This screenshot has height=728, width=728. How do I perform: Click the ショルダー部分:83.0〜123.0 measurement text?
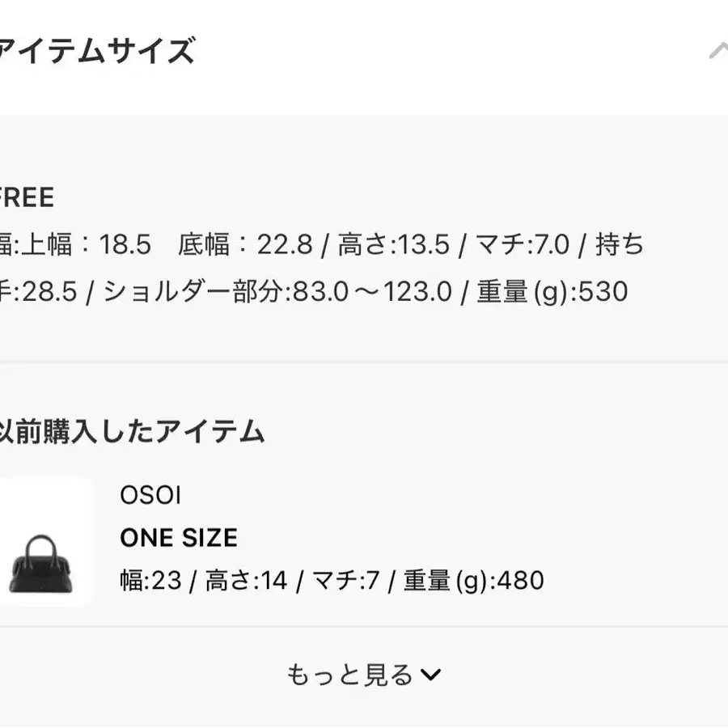tap(277, 291)
